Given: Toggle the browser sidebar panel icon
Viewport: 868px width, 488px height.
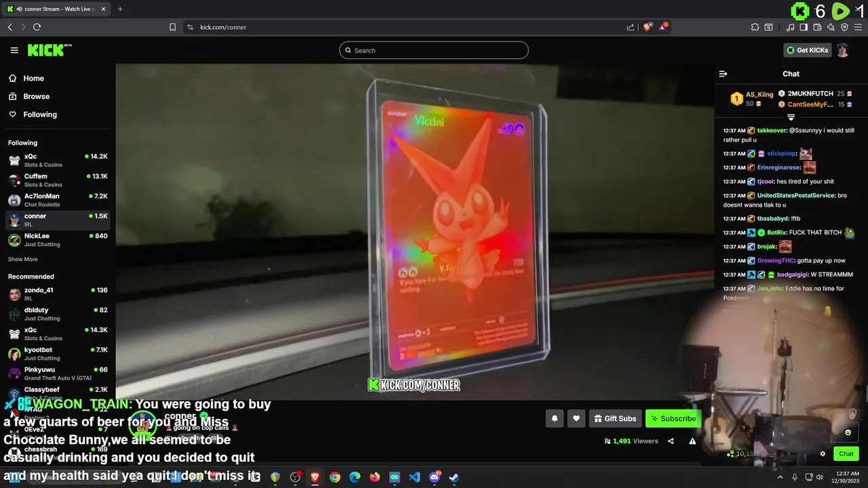Looking at the screenshot, I should (804, 27).
